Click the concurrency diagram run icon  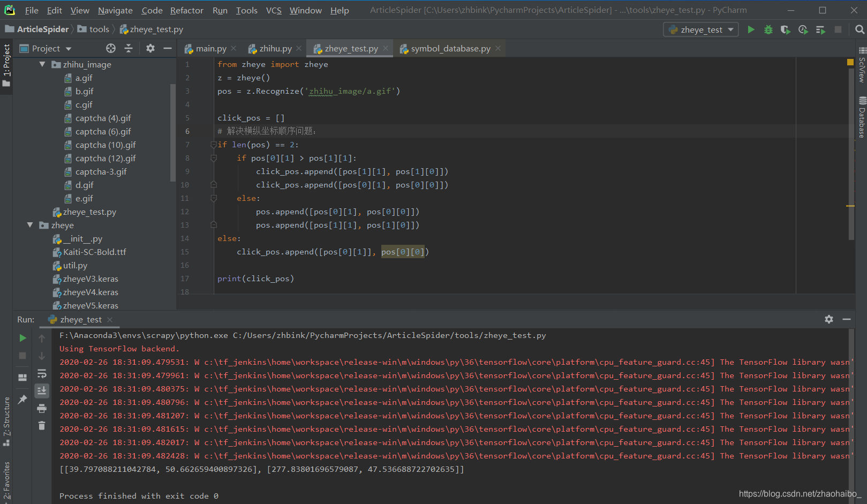pyautogui.click(x=820, y=29)
